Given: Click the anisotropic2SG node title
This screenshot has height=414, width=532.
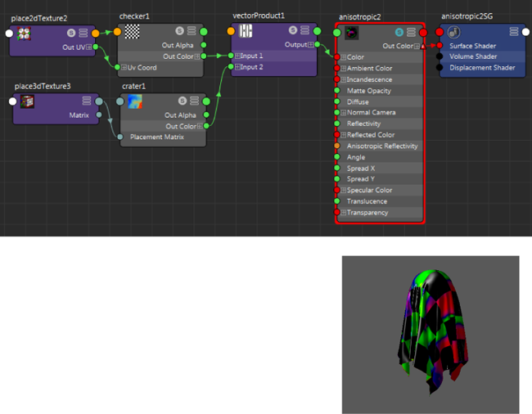Looking at the screenshot, I should (467, 16).
